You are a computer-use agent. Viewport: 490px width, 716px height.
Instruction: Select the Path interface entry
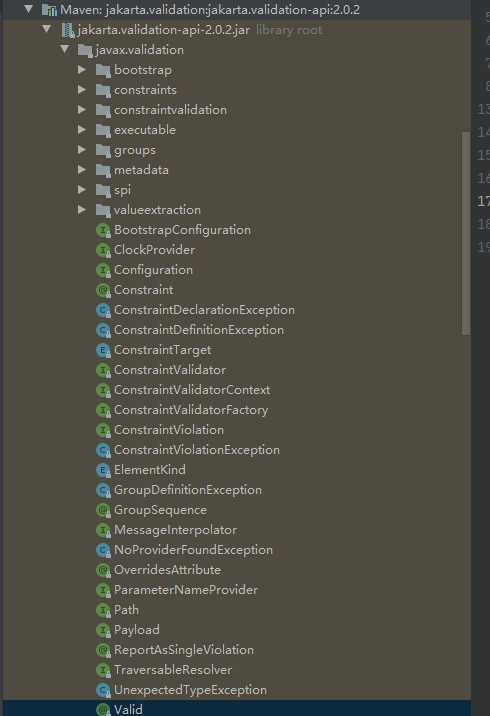[126, 610]
